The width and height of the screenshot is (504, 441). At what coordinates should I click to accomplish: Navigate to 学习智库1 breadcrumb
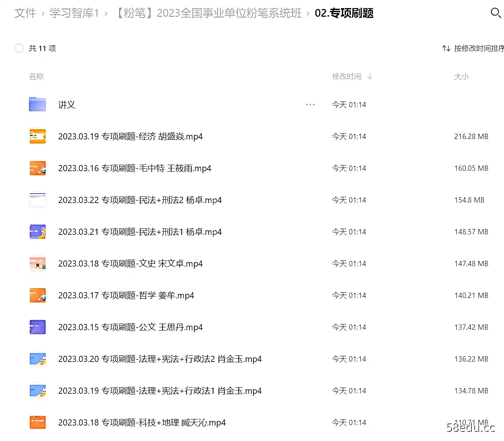point(74,13)
